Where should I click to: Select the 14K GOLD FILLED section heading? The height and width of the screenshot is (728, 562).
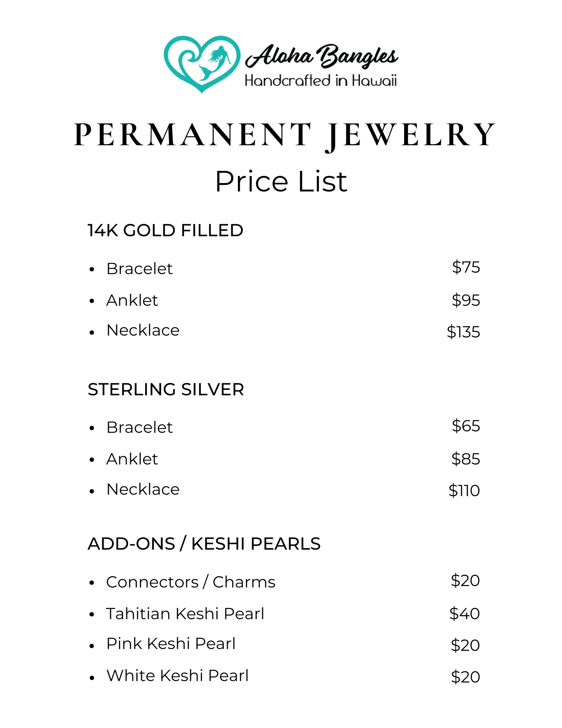coord(166,230)
